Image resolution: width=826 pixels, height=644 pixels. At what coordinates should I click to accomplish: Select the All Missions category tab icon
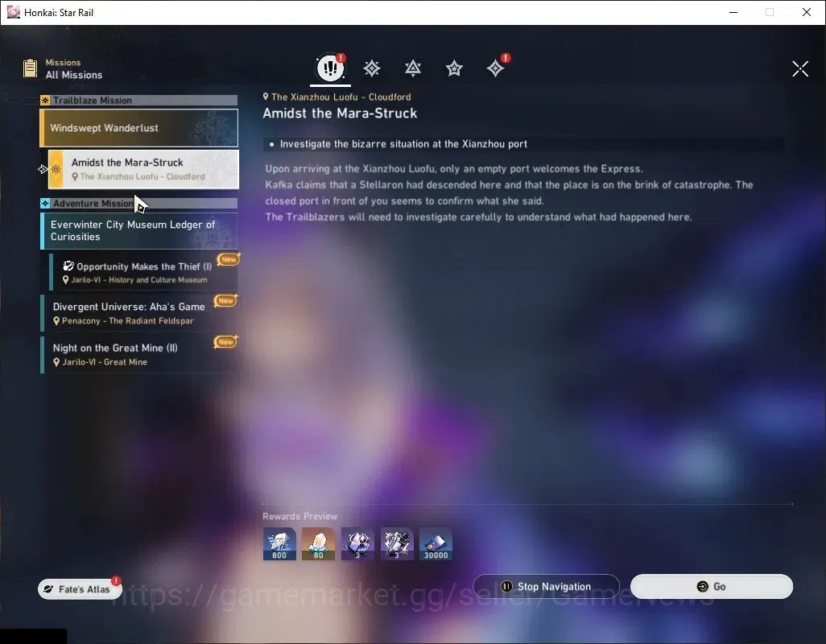(330, 68)
